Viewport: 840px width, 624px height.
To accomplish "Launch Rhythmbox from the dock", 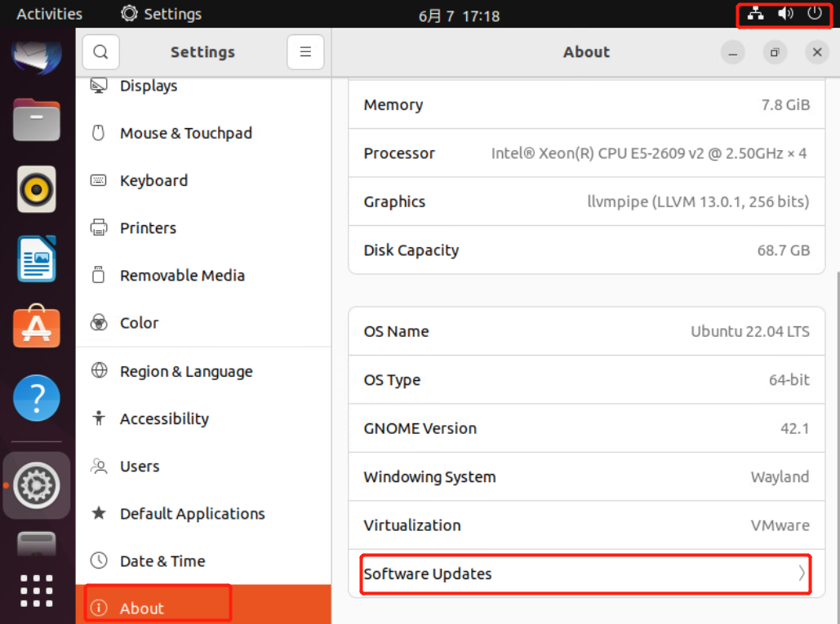I will (x=37, y=189).
